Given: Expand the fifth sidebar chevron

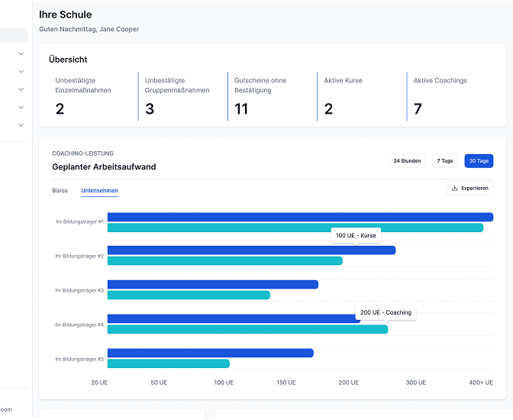Looking at the screenshot, I should [x=21, y=125].
